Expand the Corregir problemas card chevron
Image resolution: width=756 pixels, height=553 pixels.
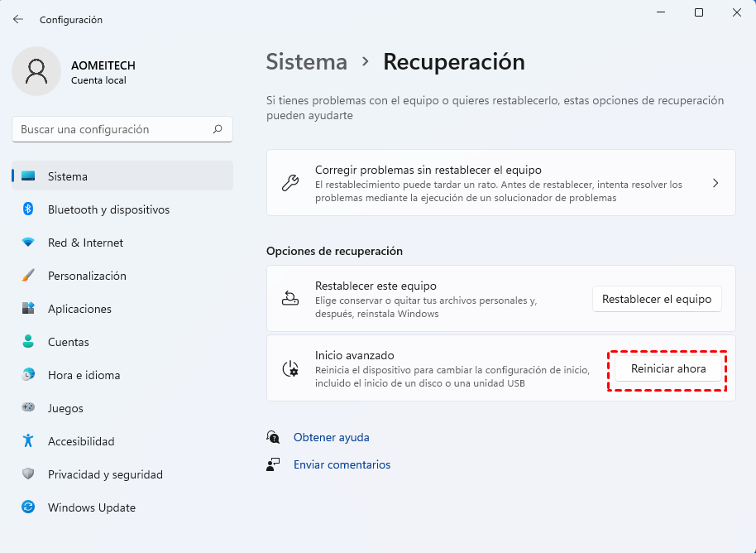click(x=715, y=183)
